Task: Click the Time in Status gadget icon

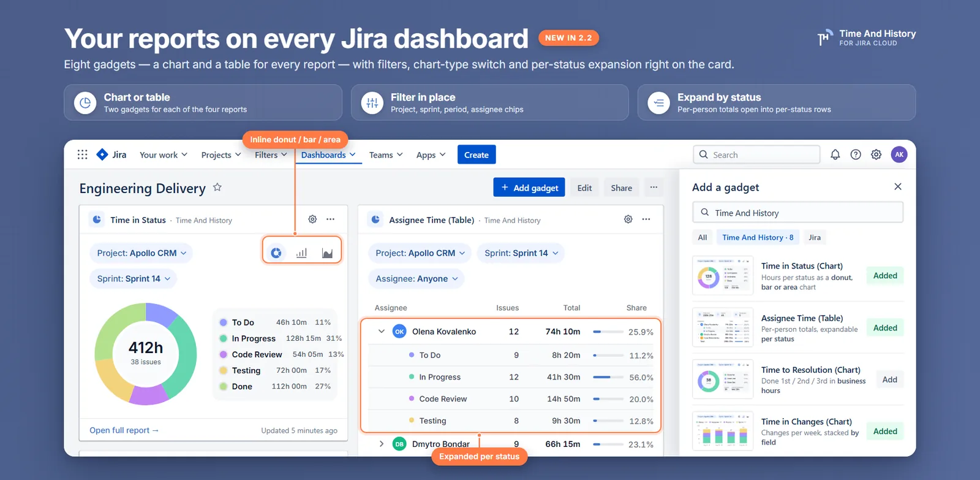Action: coord(97,219)
